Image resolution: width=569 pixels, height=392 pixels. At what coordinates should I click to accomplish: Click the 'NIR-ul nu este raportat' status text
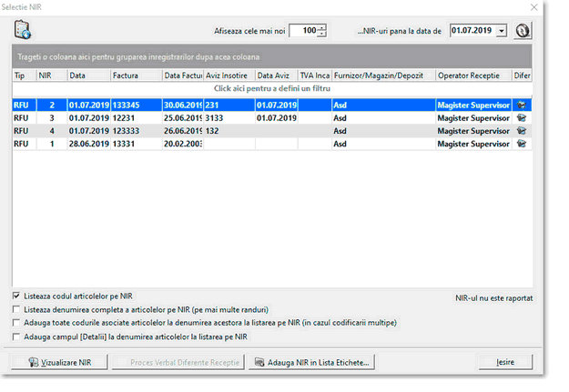pyautogui.click(x=493, y=298)
